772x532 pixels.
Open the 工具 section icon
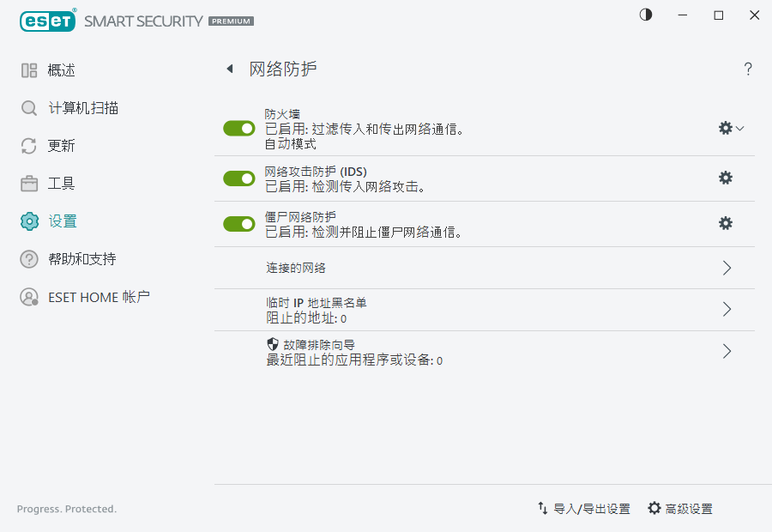(28, 184)
